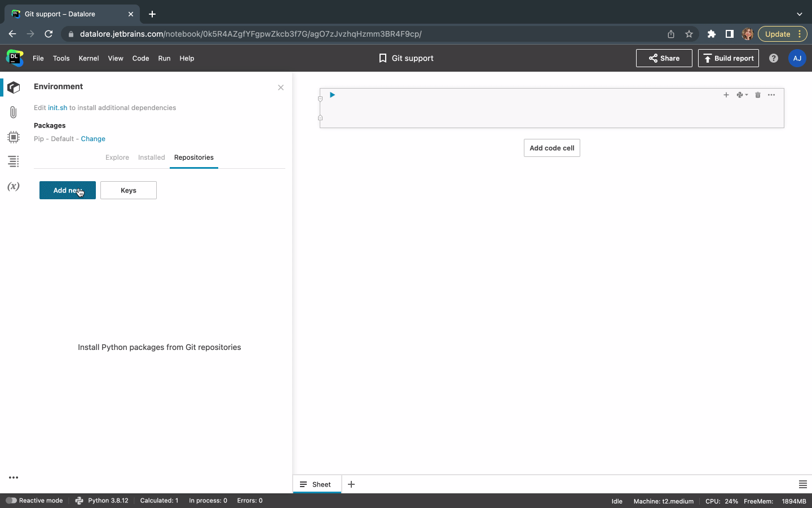Click the FreeMem 1894MB status entry

coord(775,501)
